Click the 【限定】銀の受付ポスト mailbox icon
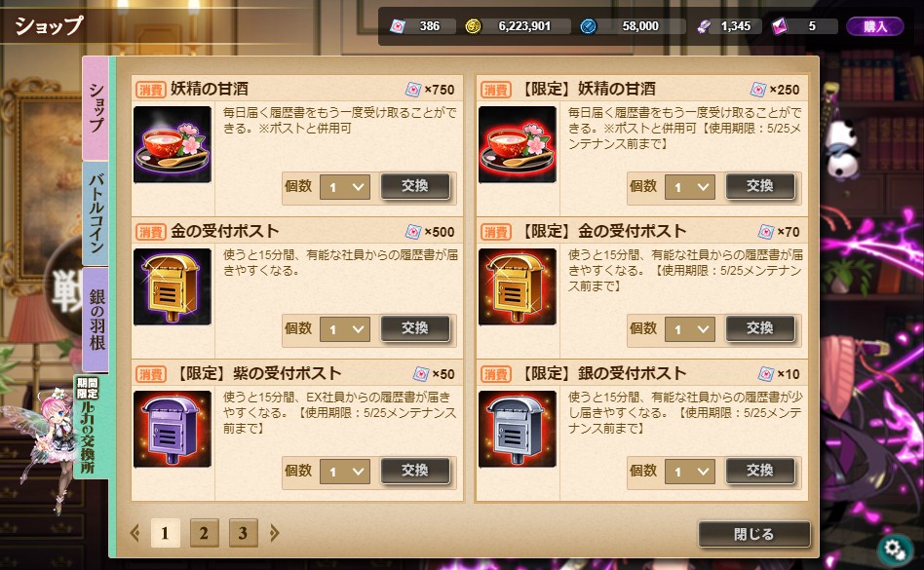Image resolution: width=924 pixels, height=570 pixels. [517, 430]
